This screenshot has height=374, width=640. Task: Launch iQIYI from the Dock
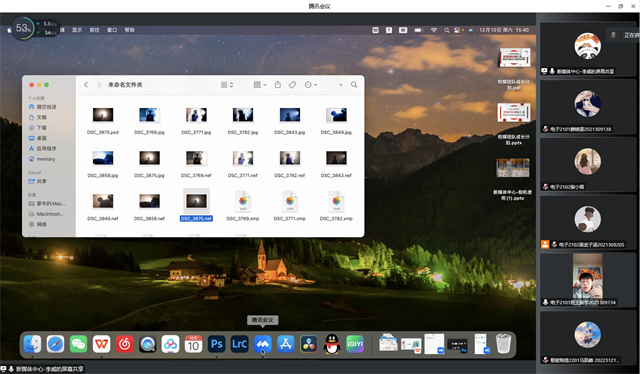point(355,344)
